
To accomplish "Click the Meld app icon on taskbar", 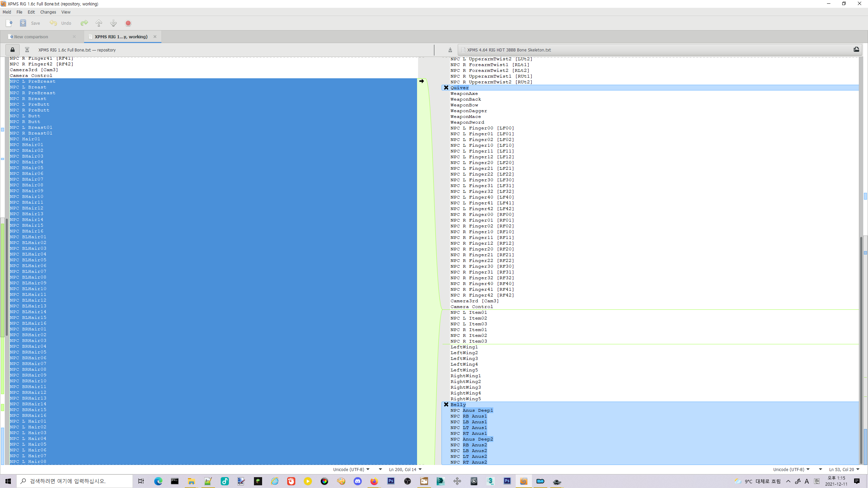I will coord(524,481).
